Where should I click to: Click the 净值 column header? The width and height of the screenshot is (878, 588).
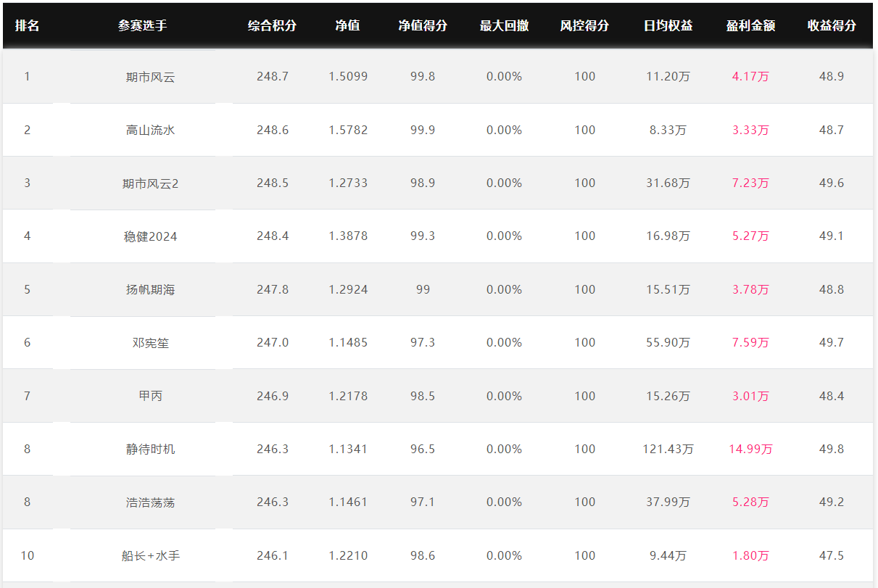pyautogui.click(x=347, y=25)
